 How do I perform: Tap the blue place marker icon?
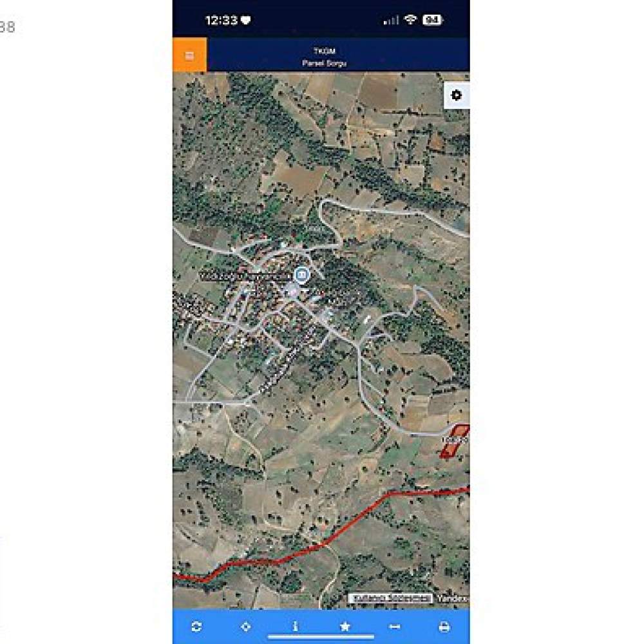tap(302, 274)
